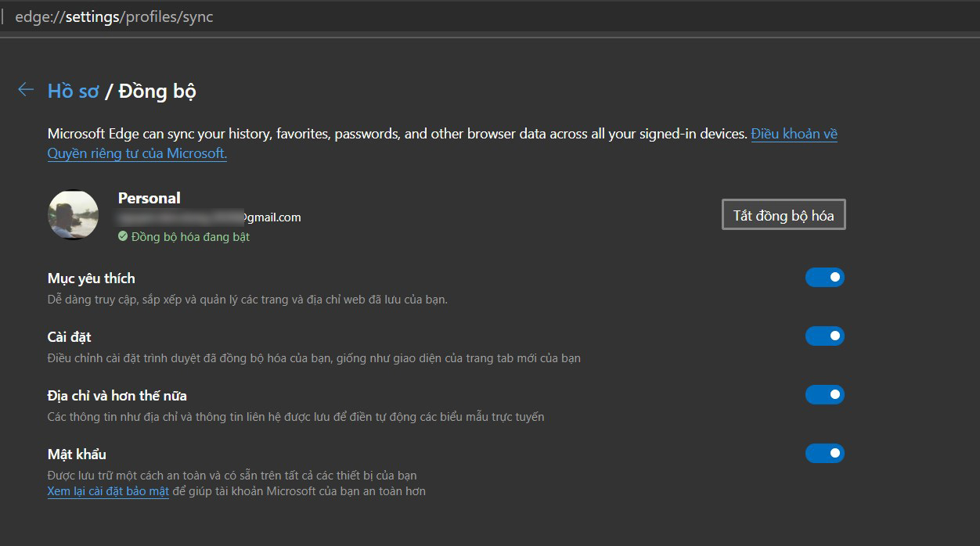Click the Personal profile avatar picture
Viewport: 980px width, 546px height.
click(x=74, y=214)
